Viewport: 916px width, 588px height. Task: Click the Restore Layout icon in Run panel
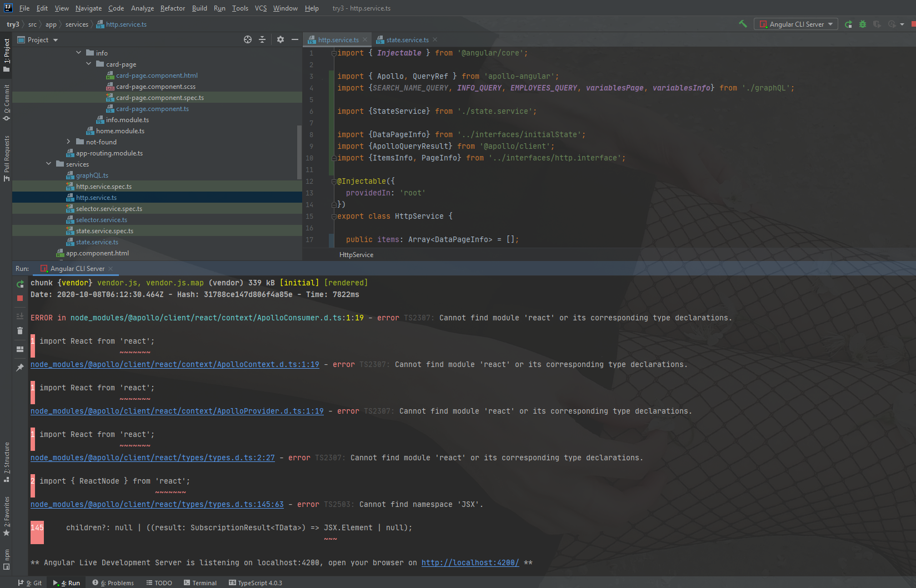[x=20, y=349]
